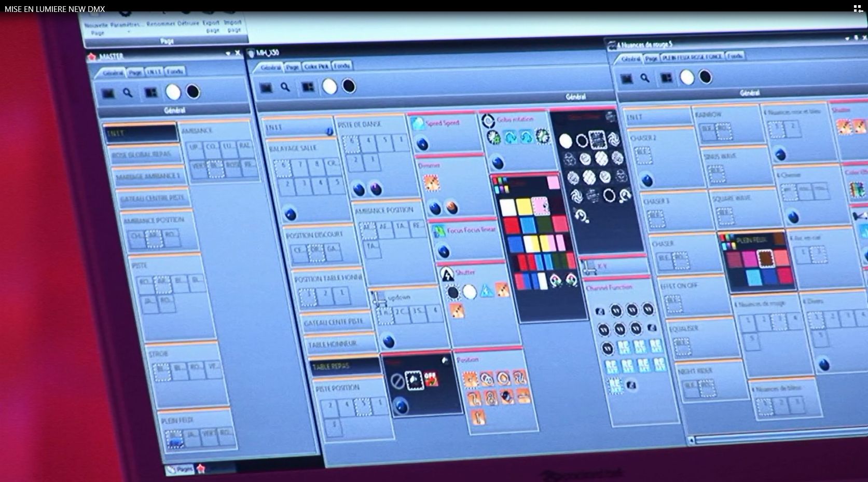
Task: Select the black closed shutter circle
Action: click(x=453, y=293)
